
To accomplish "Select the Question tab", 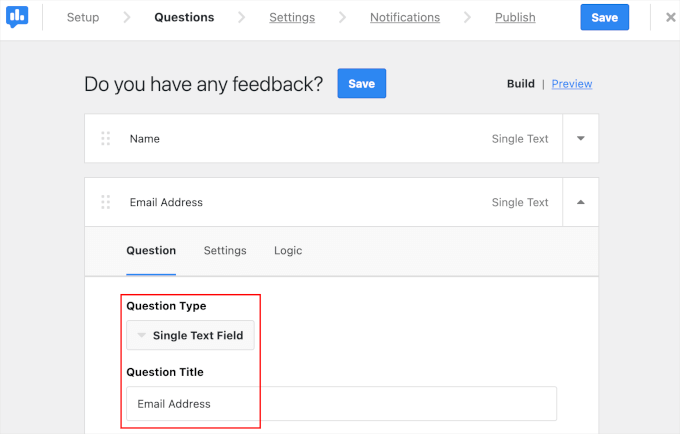I will pyautogui.click(x=151, y=250).
